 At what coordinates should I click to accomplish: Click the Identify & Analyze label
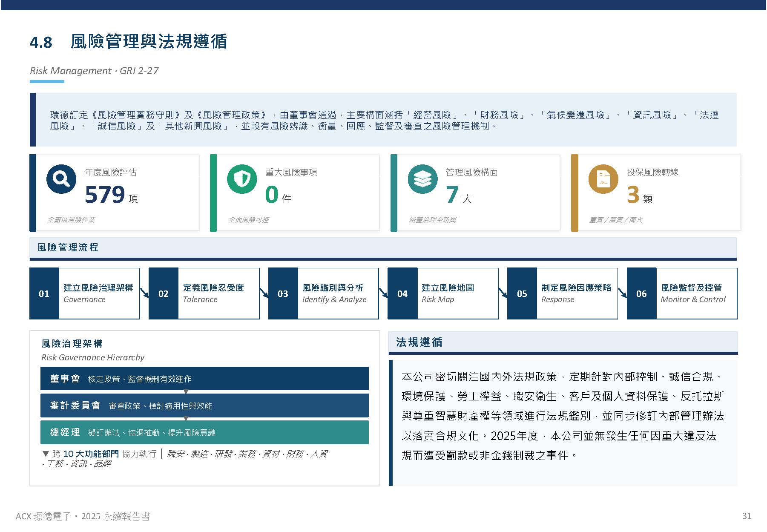pyautogui.click(x=334, y=299)
